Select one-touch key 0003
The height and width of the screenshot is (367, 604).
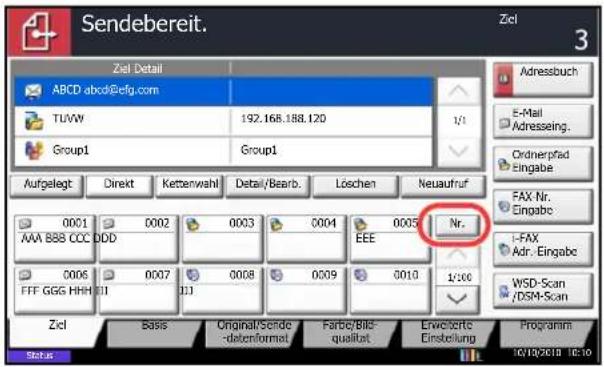pyautogui.click(x=223, y=238)
